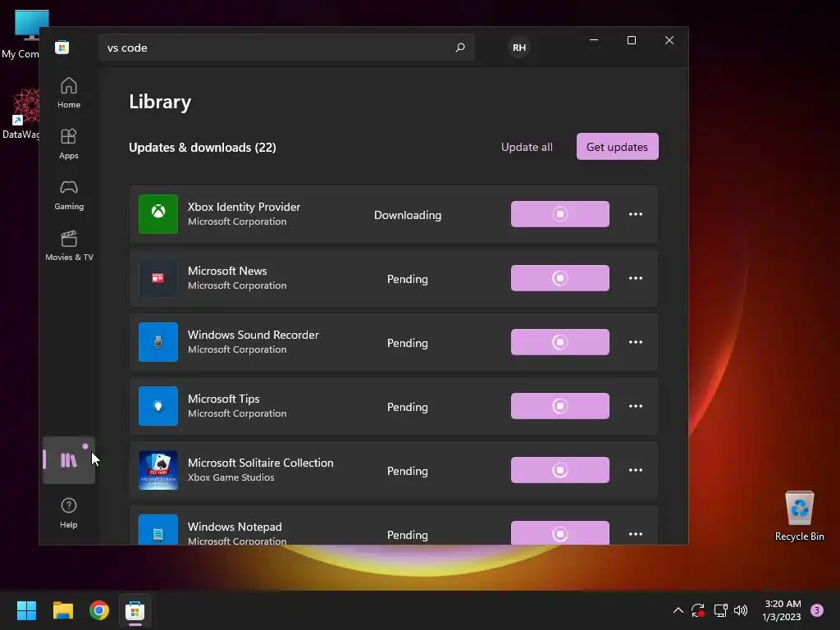Screen dimensions: 840x630
Task: Click Microsoft Store taskbar icon
Action: click(135, 610)
